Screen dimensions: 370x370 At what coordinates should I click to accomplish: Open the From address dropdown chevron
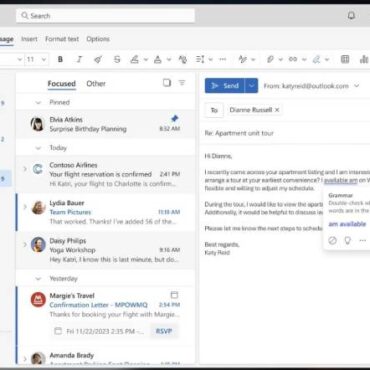357,86
